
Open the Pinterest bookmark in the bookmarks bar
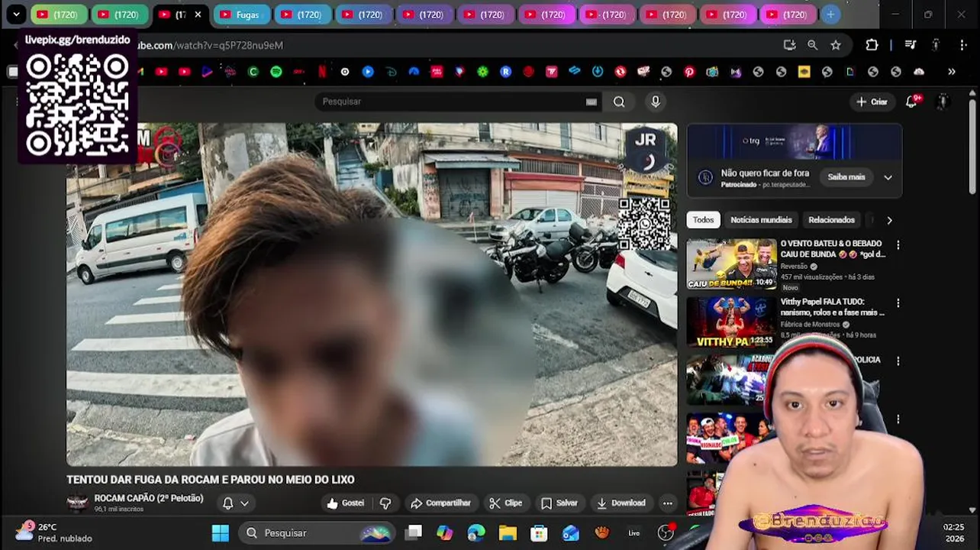point(689,72)
